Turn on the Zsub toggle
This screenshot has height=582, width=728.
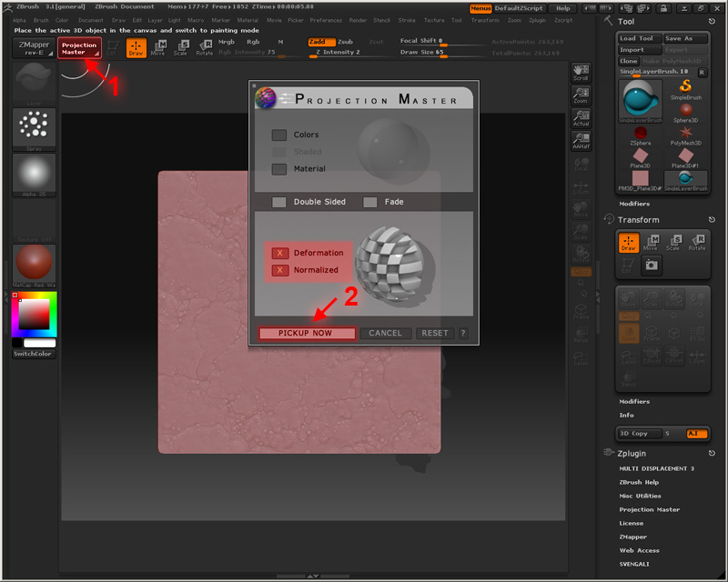click(345, 42)
